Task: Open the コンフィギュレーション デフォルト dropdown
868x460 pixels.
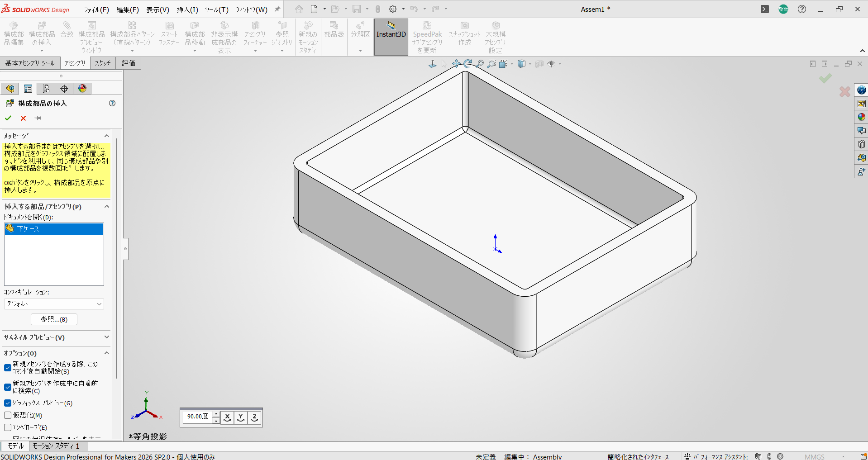Action: pos(54,304)
